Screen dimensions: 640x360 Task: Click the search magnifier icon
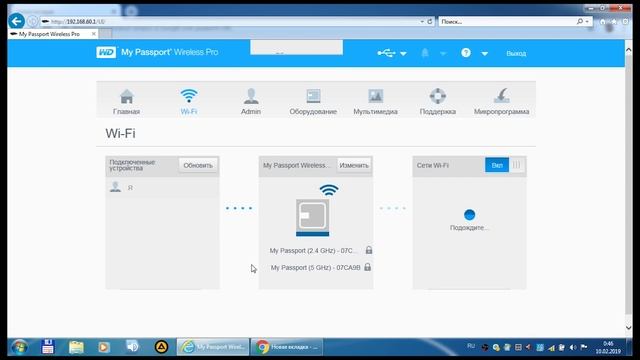point(580,21)
